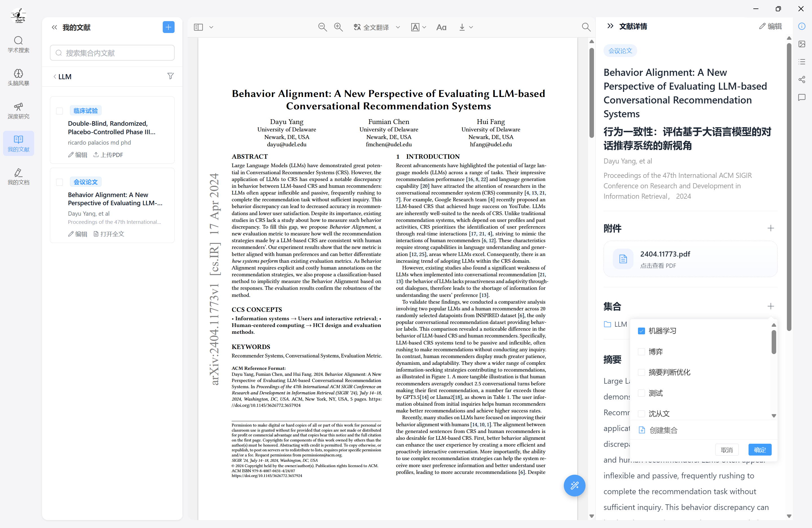Viewport: 812px width, 528px height.
Task: Click the 确定 confirm button
Action: 760,450
